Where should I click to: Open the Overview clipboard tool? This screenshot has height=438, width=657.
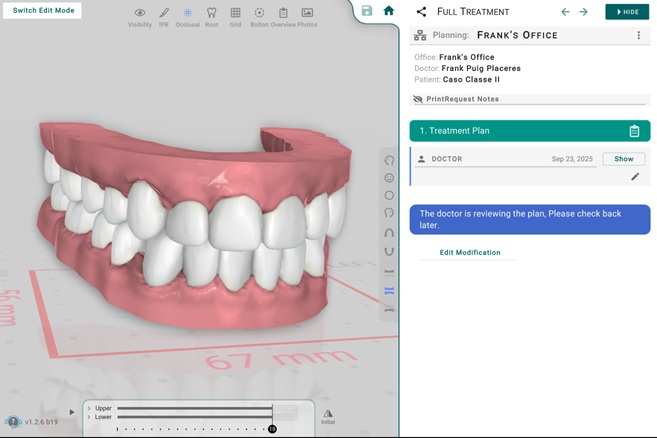click(283, 17)
